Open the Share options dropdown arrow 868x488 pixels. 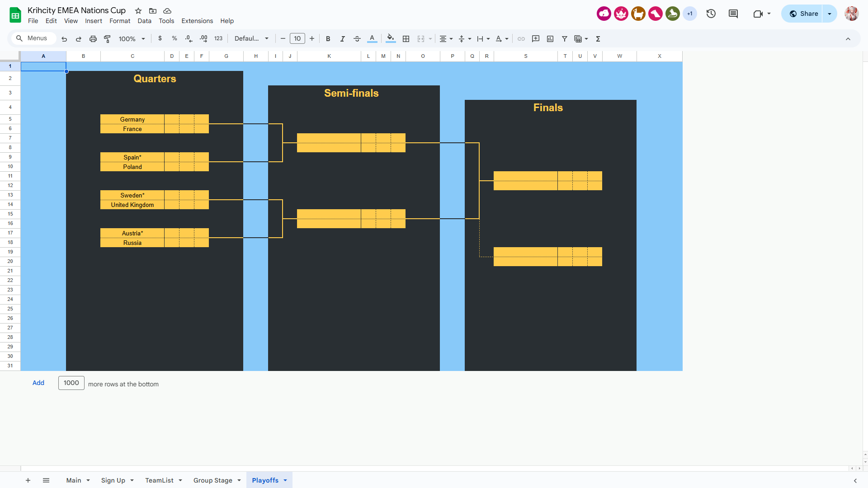pos(830,14)
